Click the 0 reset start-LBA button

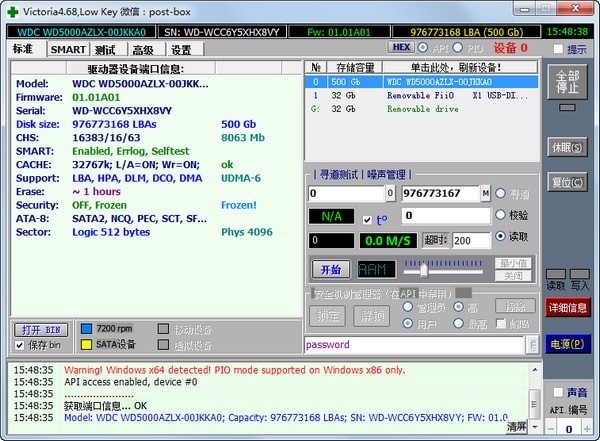point(391,193)
